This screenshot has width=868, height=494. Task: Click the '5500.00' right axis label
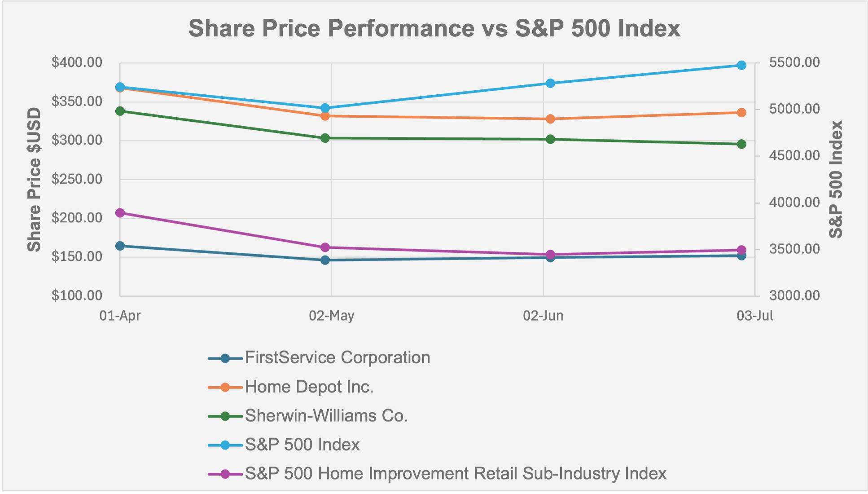794,62
